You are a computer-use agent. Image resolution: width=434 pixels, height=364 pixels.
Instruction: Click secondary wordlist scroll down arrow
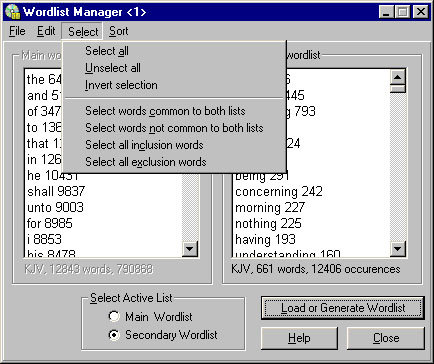tap(397, 249)
